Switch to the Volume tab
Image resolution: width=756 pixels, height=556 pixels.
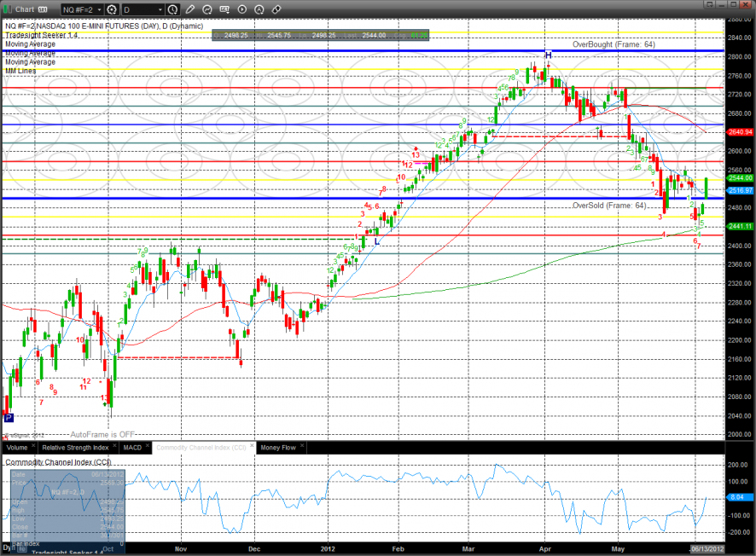coord(17,447)
